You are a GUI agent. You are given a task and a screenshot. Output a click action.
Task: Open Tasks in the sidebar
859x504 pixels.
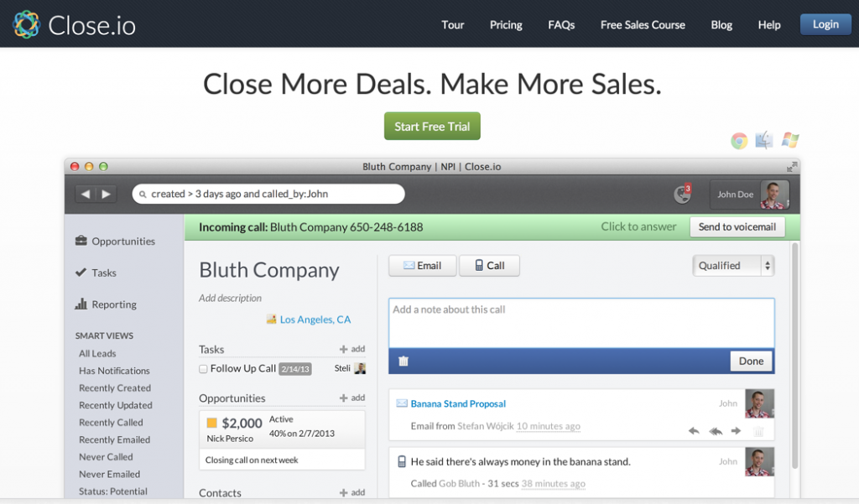[96, 273]
